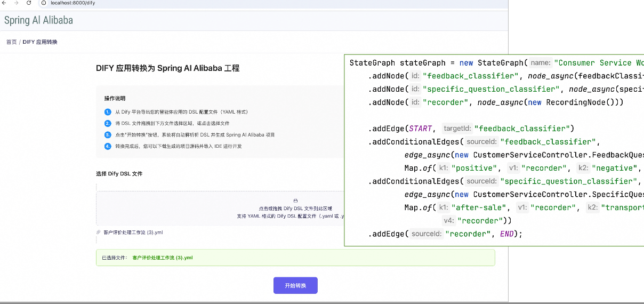Click code line StateGraph stateGraph = new StateGraph
This screenshot has height=304, width=644.
coord(496,63)
